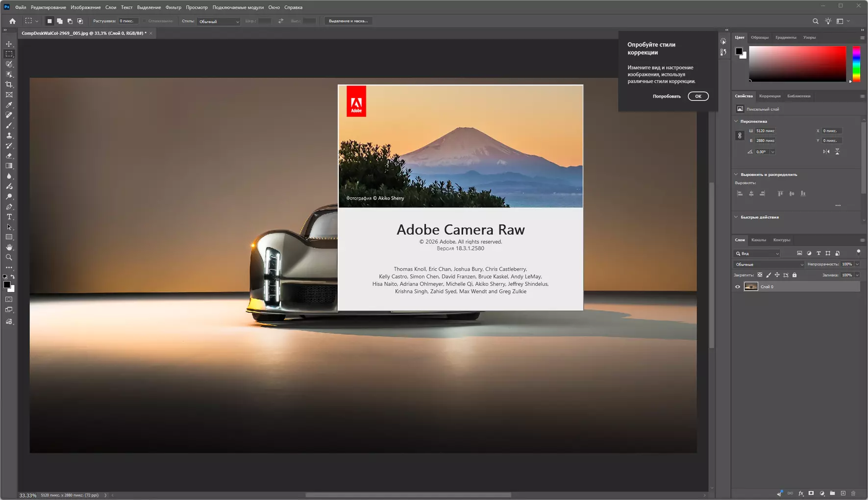Select the Rectangular Marquee tool in left toolbar

pyautogui.click(x=9, y=54)
